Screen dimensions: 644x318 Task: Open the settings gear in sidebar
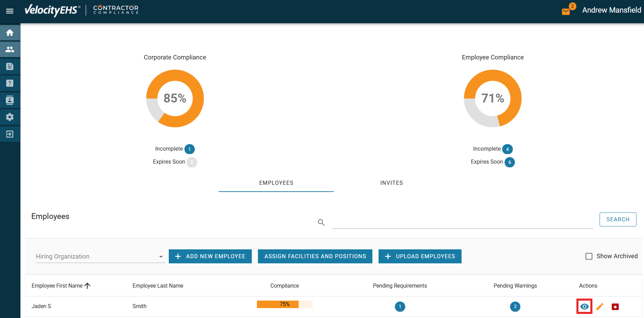pyautogui.click(x=10, y=117)
